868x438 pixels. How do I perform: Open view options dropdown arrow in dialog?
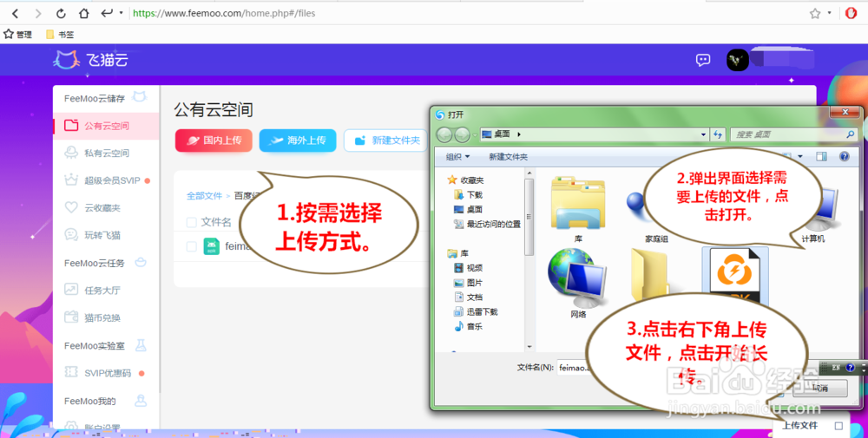tap(800, 157)
